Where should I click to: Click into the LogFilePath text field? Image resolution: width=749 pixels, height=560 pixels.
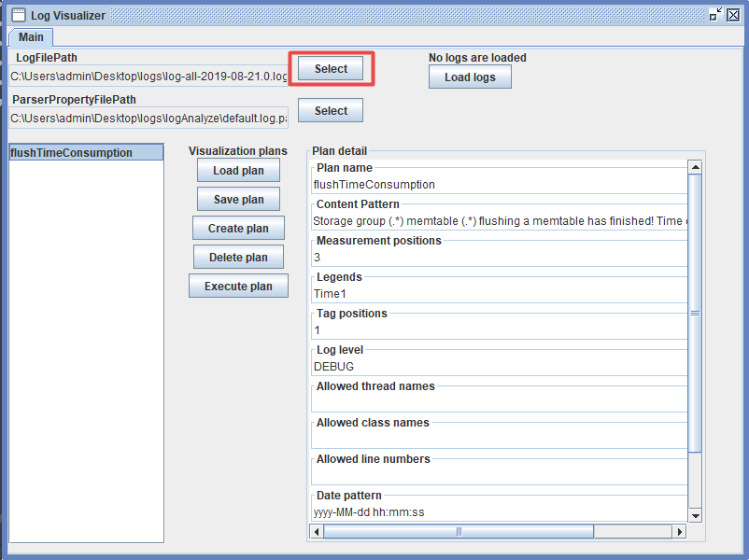pos(148,76)
